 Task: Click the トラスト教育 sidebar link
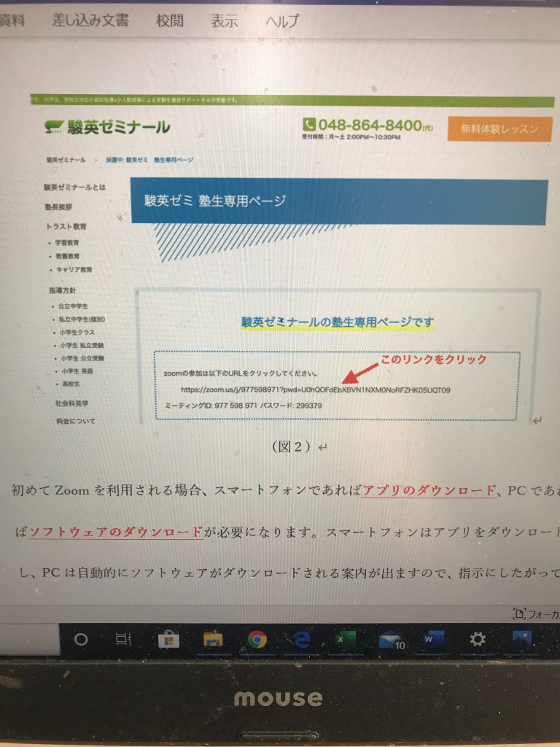pos(66,226)
